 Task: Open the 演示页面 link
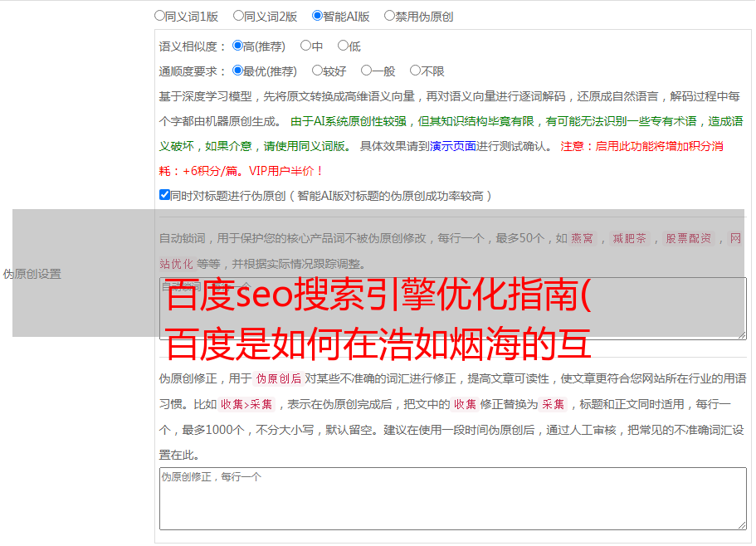click(453, 146)
